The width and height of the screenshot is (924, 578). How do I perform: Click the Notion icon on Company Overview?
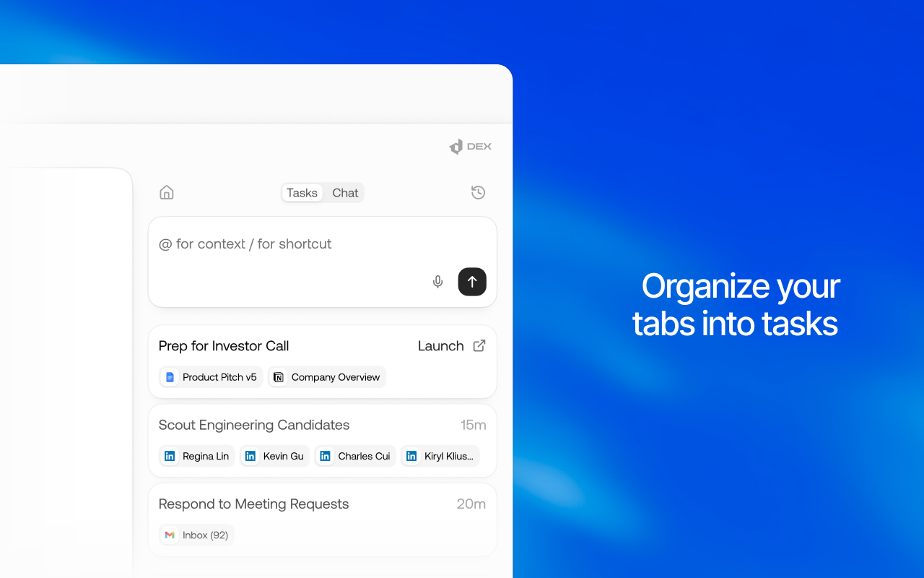click(x=279, y=377)
